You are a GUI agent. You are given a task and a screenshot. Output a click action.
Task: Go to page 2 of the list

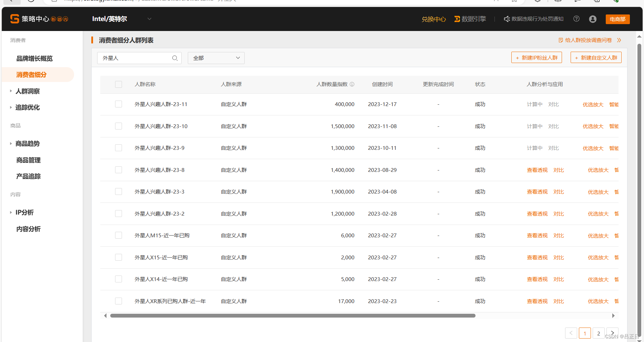click(x=599, y=333)
